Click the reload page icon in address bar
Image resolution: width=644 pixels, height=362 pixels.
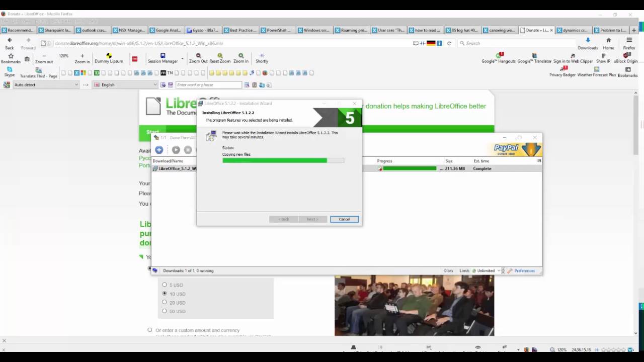point(449,43)
